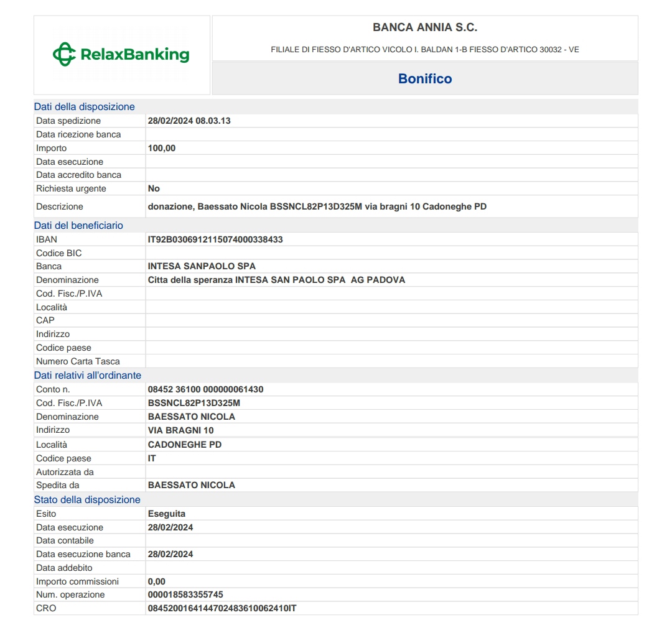The image size is (672, 638).
Task: Click the 'Bonifico' document title
Action: pyautogui.click(x=425, y=79)
